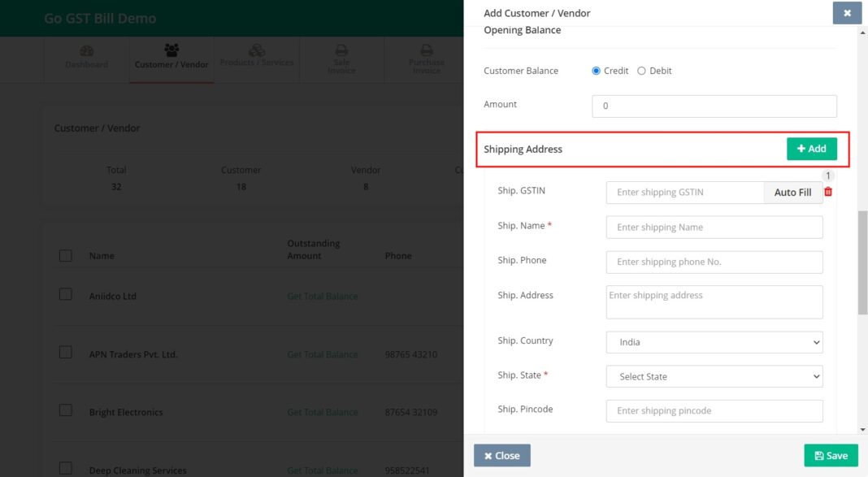Click the Auto Fill button next to Ship. GSTIN

coord(792,192)
